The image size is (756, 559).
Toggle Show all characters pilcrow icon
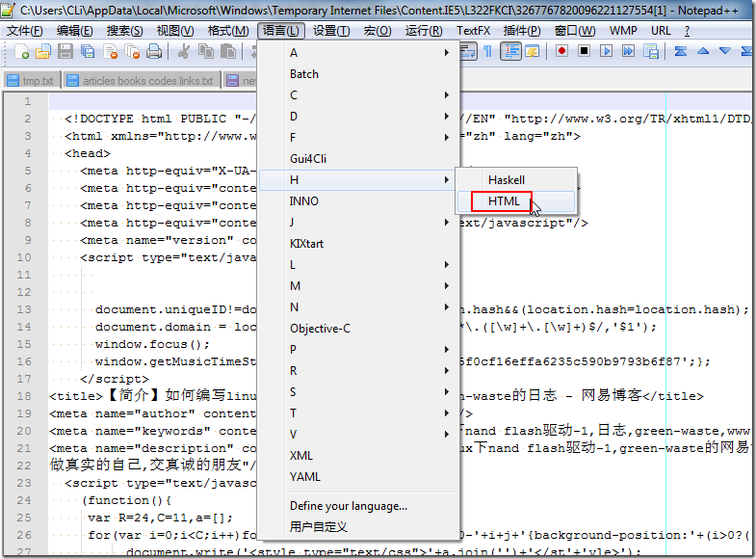(x=488, y=51)
